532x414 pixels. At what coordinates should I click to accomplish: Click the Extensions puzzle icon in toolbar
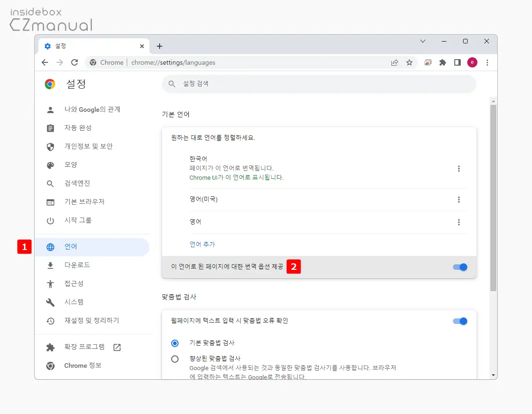[442, 62]
